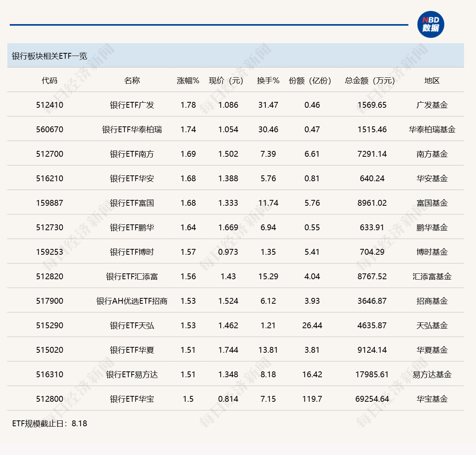Select the name 银行ETF汇添富

(132, 276)
